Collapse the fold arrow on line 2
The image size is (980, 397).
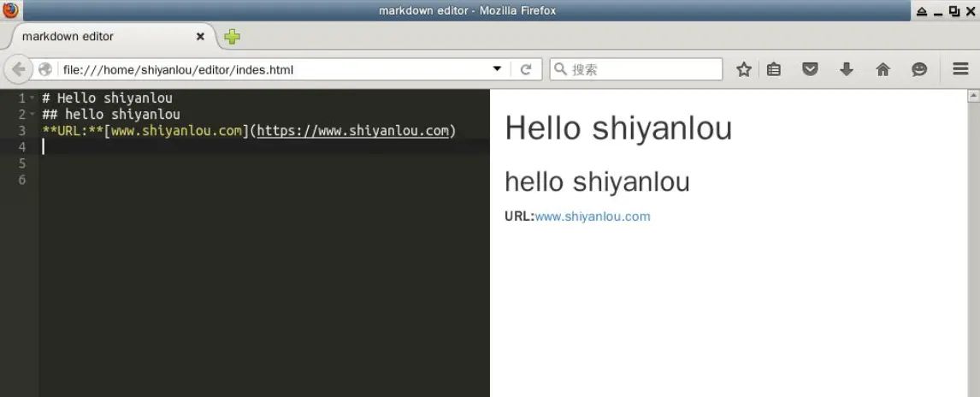(32, 115)
